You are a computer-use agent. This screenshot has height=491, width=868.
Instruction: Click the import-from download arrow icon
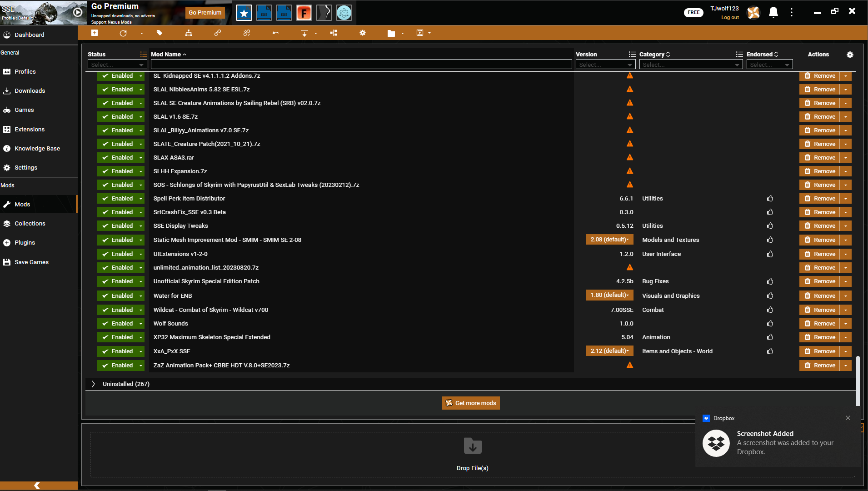tap(304, 33)
